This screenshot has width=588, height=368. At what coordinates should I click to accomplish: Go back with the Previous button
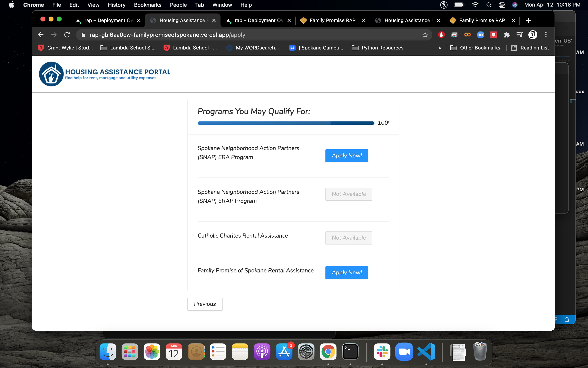point(205,304)
